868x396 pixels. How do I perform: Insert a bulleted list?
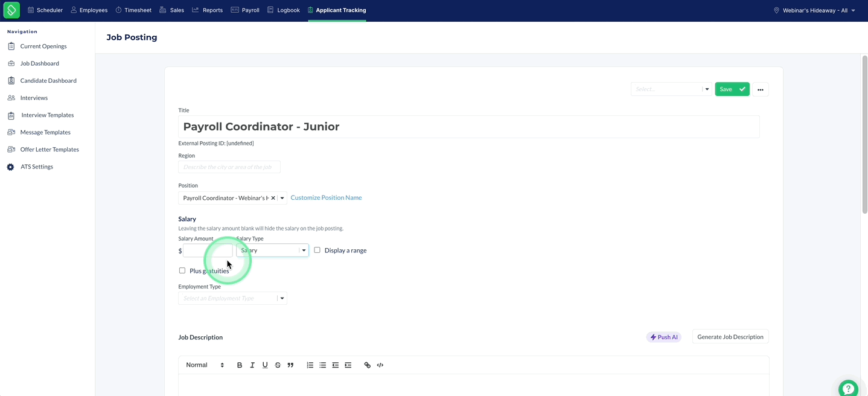(x=322, y=365)
